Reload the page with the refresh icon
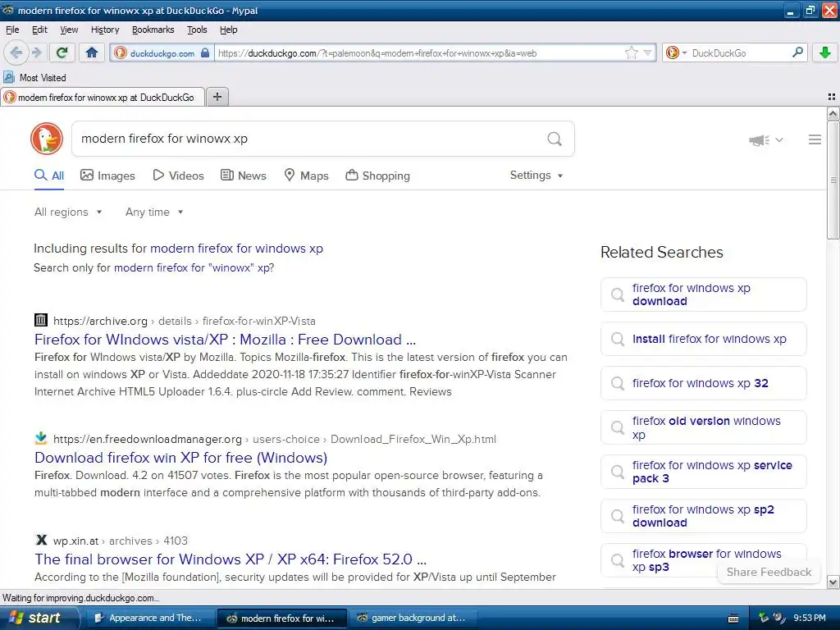 click(x=62, y=52)
